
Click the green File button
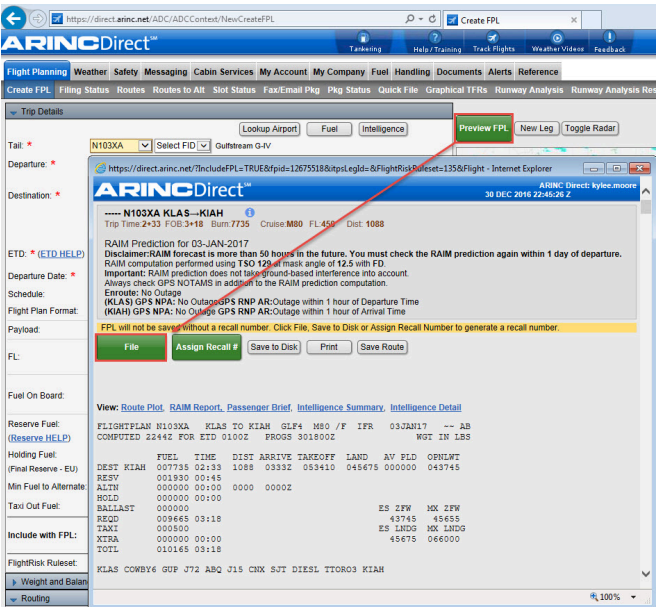click(131, 347)
